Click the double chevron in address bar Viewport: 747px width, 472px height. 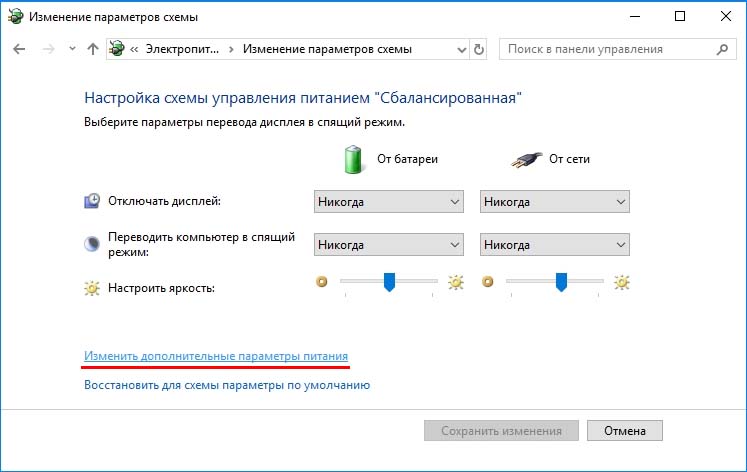134,49
